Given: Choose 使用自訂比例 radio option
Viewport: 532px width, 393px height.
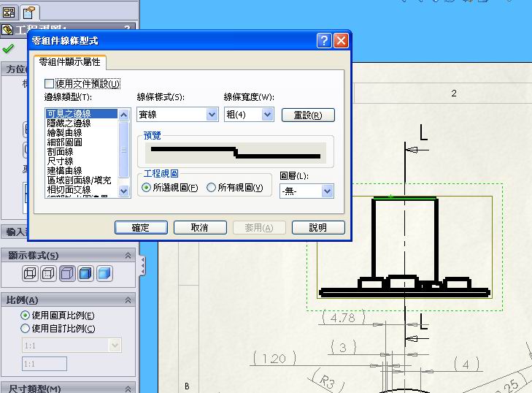Looking at the screenshot, I should (25, 329).
